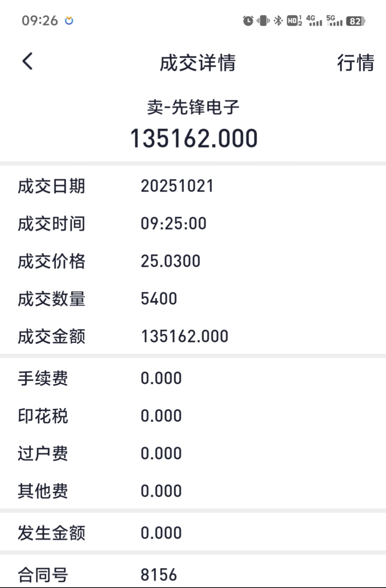This screenshot has width=386, height=588.
Task: Select the 成交详情 page title
Action: (198, 63)
